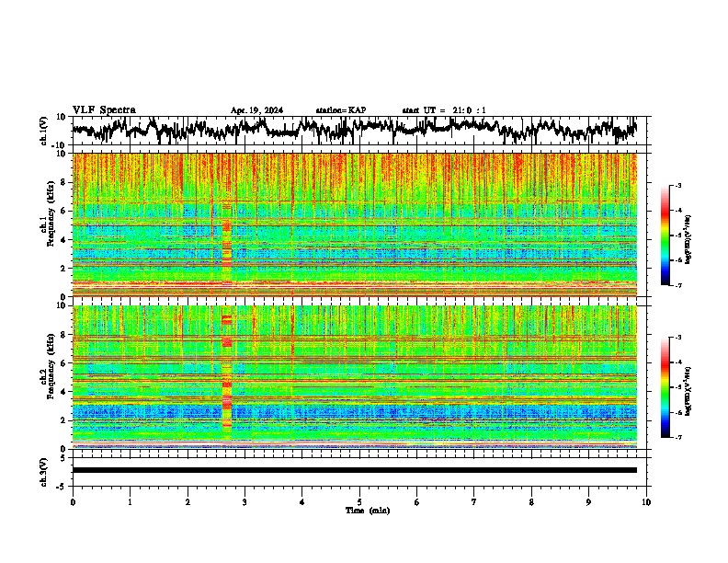Screen dimensions: 728x563
Task: Click the solid black ch.3 trace bar
Action: (355, 470)
